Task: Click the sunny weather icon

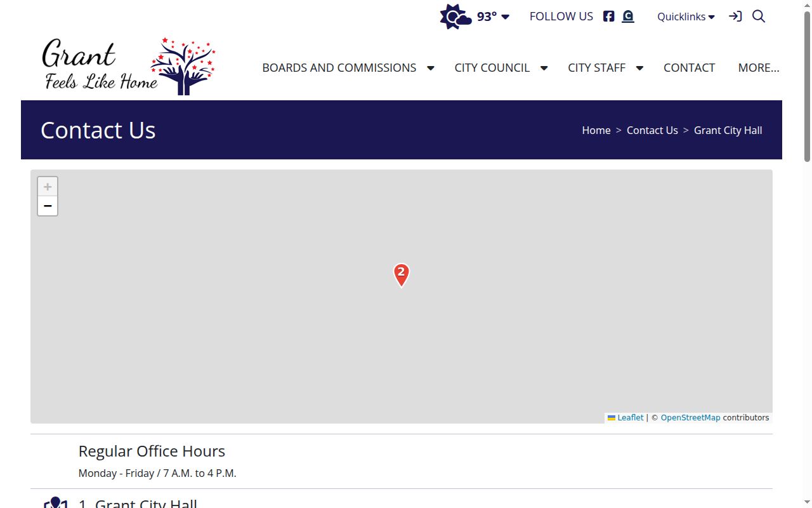Action: pos(455,17)
